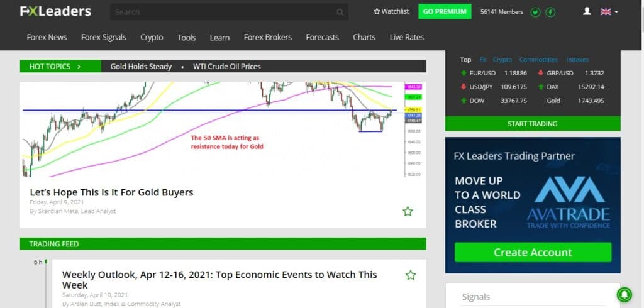The width and height of the screenshot is (644, 308).
Task: Open the Forex Signals menu
Action: click(104, 37)
